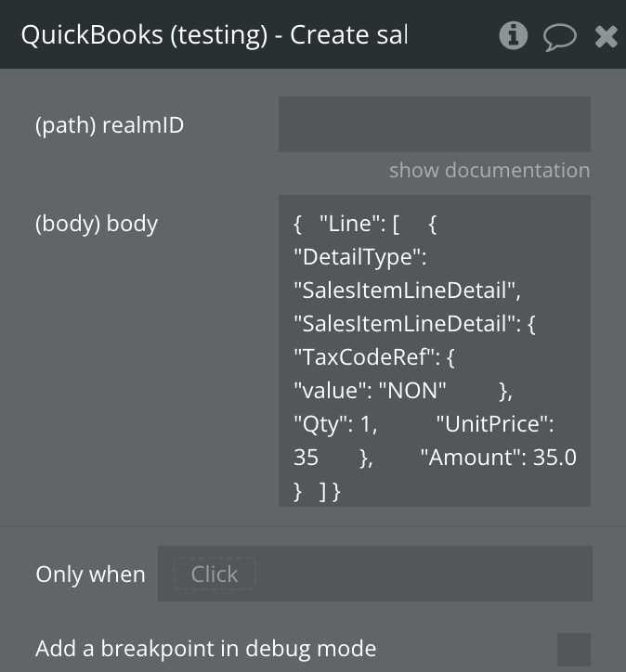The image size is (626, 672).
Task: Place cursor on "Amount": 35.0 in body
Action: 498,458
